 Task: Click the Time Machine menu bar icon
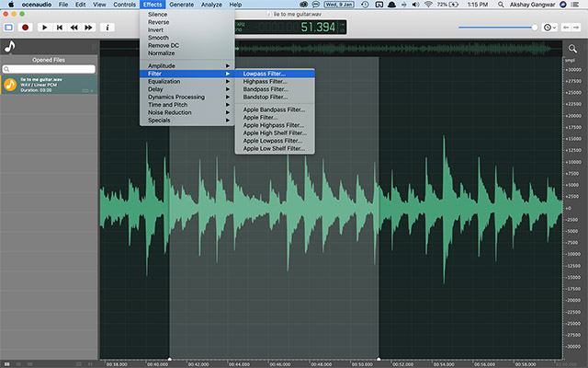pos(365,5)
